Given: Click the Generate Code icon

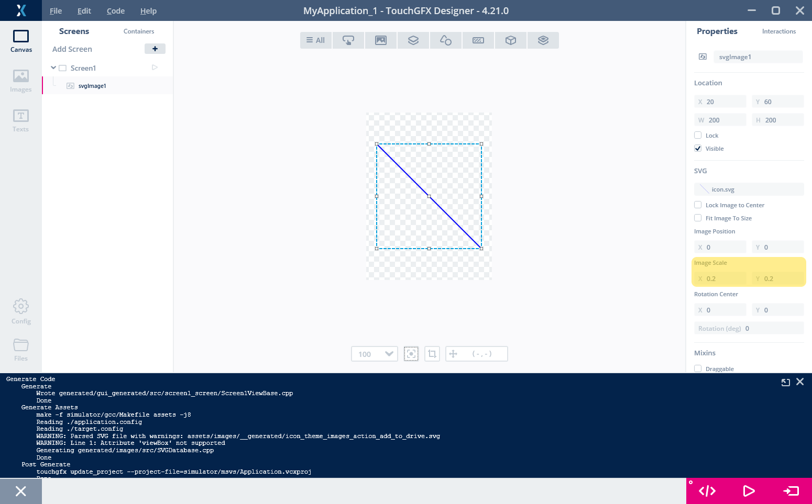Looking at the screenshot, I should [x=707, y=491].
